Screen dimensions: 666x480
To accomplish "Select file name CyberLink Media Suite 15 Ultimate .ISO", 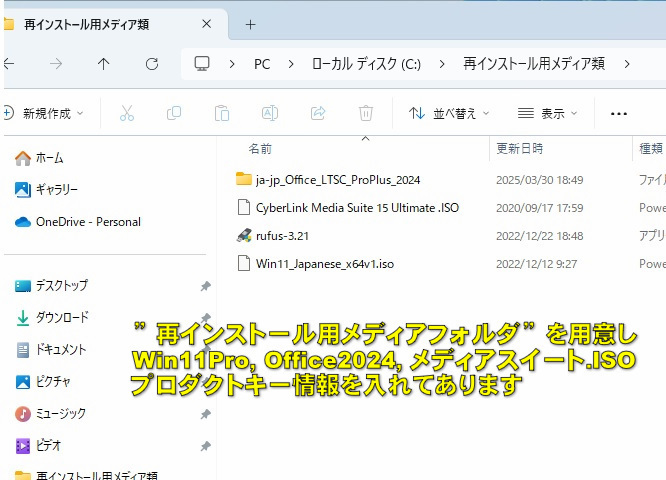I will [357, 208].
